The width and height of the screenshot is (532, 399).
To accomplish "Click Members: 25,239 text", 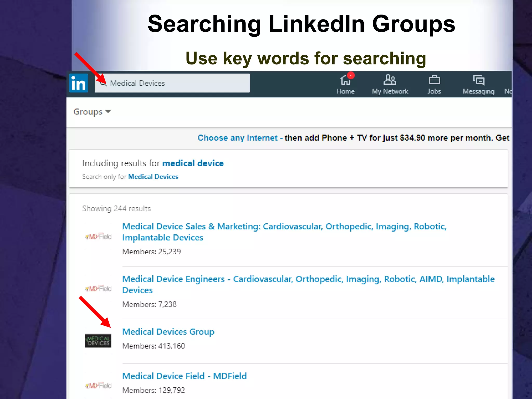I will click(x=151, y=251).
